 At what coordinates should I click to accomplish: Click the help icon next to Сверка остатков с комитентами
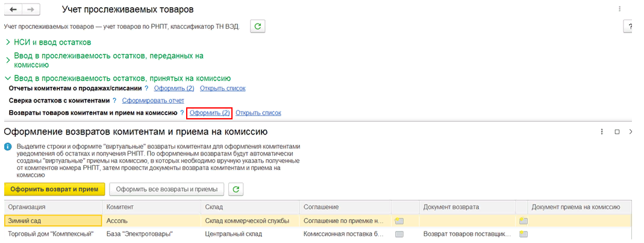tap(116, 101)
